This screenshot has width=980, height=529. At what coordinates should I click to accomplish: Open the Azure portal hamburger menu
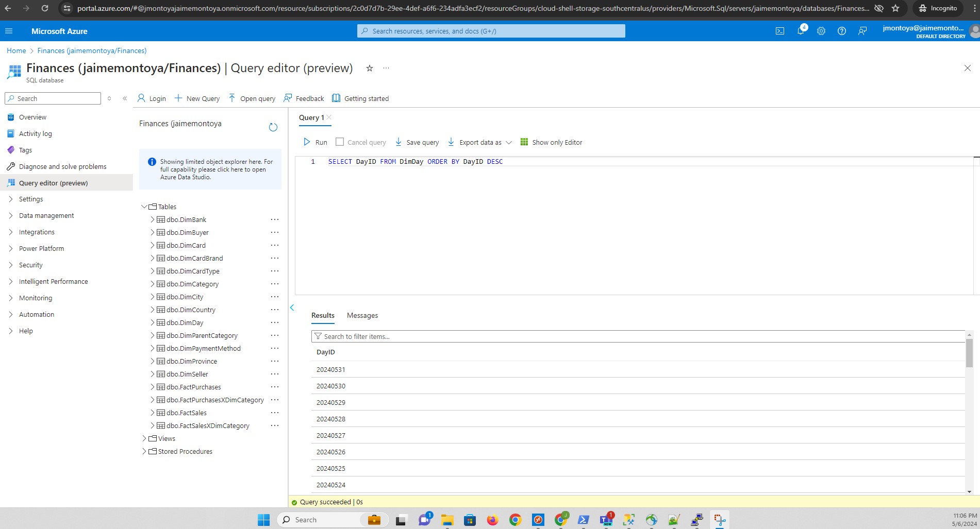(x=9, y=31)
